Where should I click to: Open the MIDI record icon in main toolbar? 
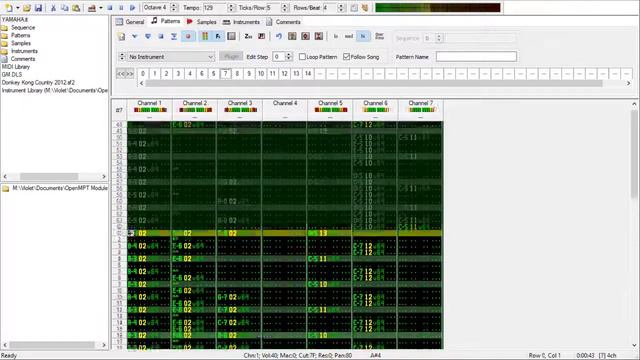[x=92, y=8]
